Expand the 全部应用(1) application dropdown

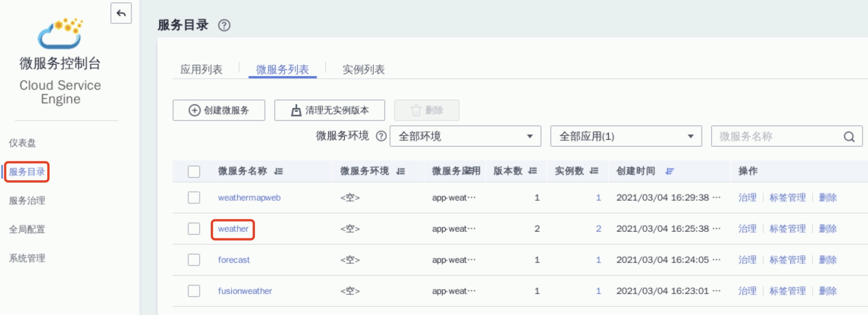[626, 136]
